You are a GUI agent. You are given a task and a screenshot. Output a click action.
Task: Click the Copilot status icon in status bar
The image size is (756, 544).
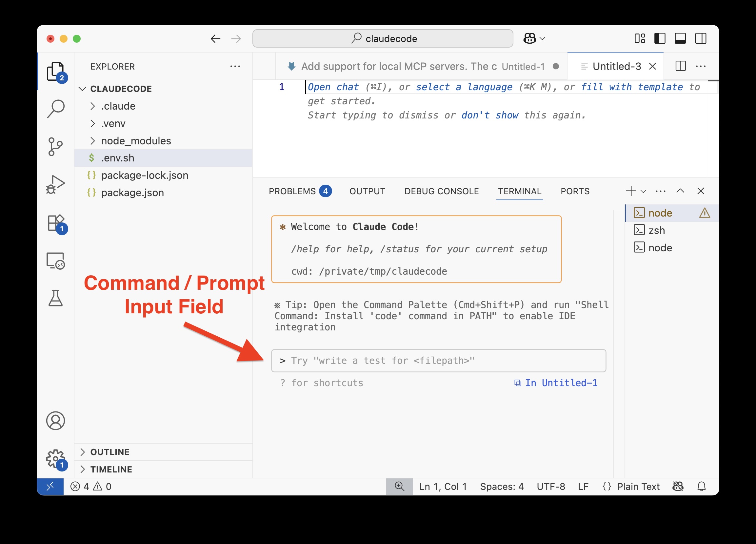678,487
